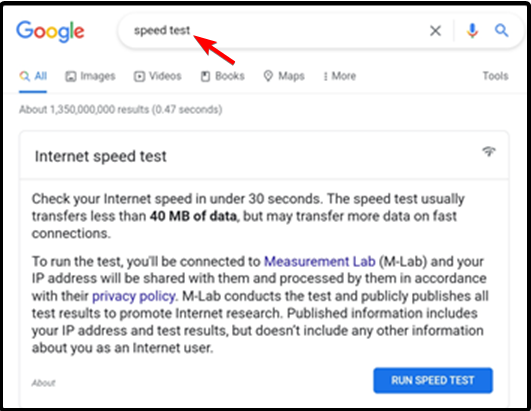
Task: Open the Tools options
Action: tap(495, 76)
